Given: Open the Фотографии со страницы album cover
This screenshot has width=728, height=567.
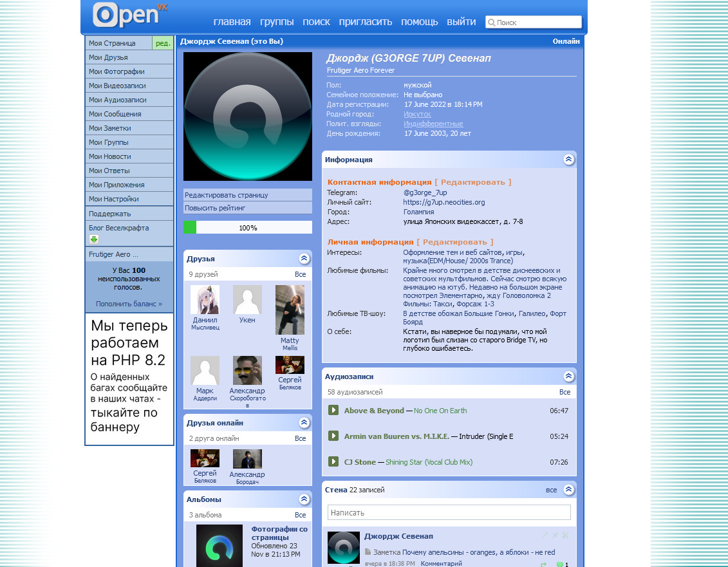Looking at the screenshot, I should (219, 546).
